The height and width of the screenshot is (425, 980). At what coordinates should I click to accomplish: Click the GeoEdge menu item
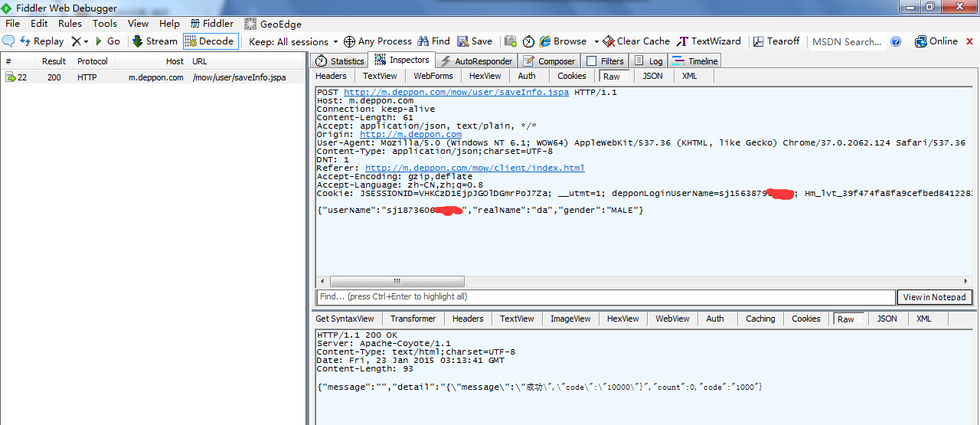coord(273,24)
